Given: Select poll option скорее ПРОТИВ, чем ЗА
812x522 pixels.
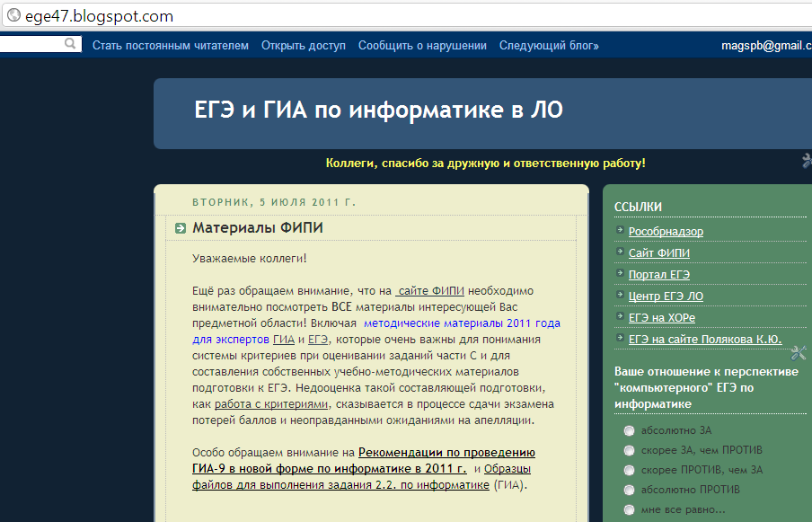Looking at the screenshot, I should (629, 470).
